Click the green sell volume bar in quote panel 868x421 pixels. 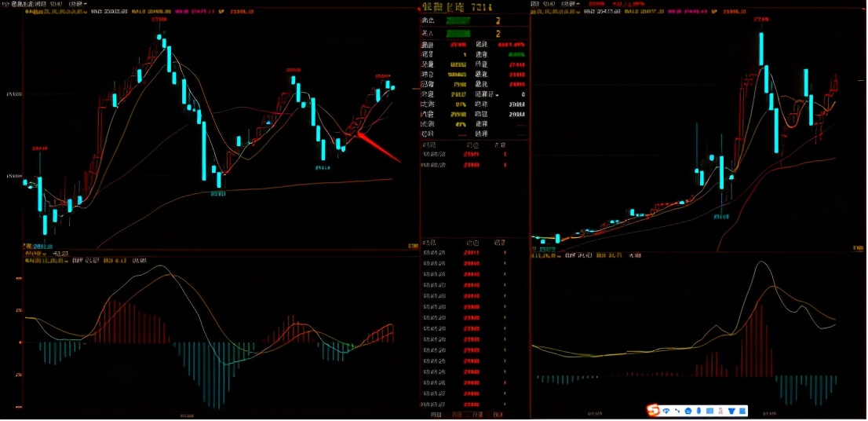[x=458, y=20]
